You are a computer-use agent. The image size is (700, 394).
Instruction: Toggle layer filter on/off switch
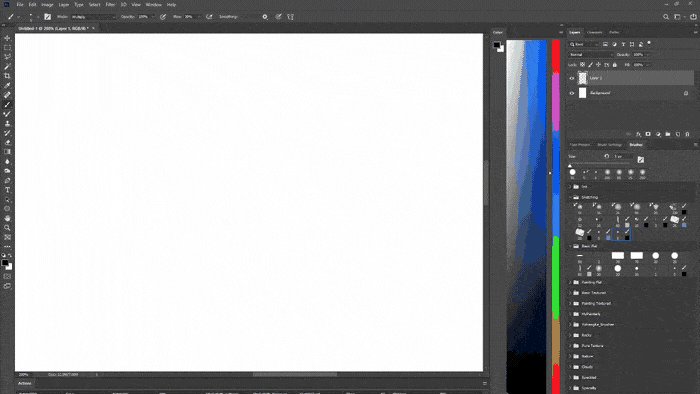(x=649, y=43)
